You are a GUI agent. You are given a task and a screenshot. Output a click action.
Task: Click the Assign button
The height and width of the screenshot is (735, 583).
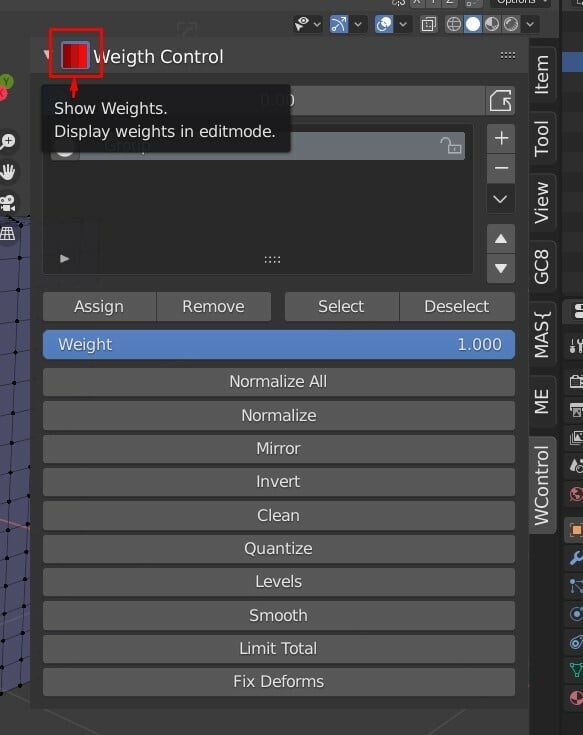[99, 307]
